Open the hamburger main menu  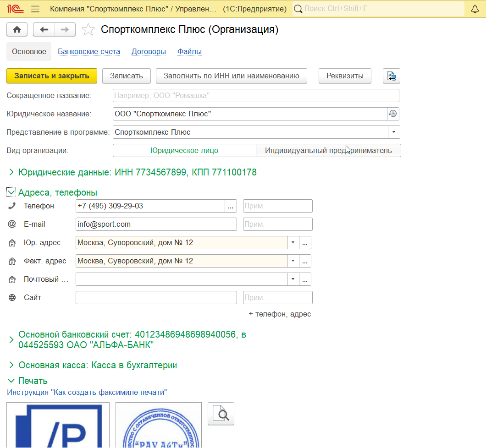tap(35, 9)
